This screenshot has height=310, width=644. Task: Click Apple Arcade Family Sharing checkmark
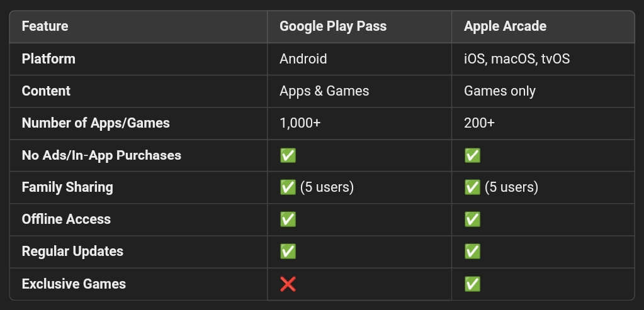472,187
